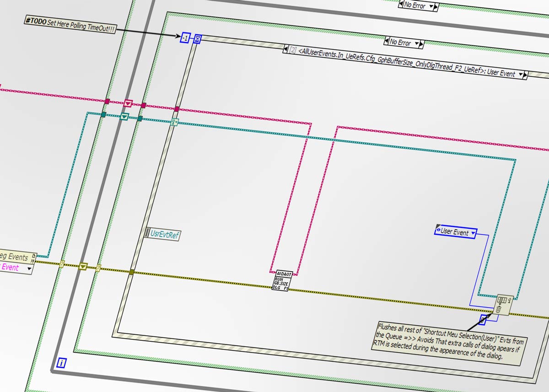Select the teal shift register terminal
This screenshot has width=549, height=392.
tap(124, 117)
